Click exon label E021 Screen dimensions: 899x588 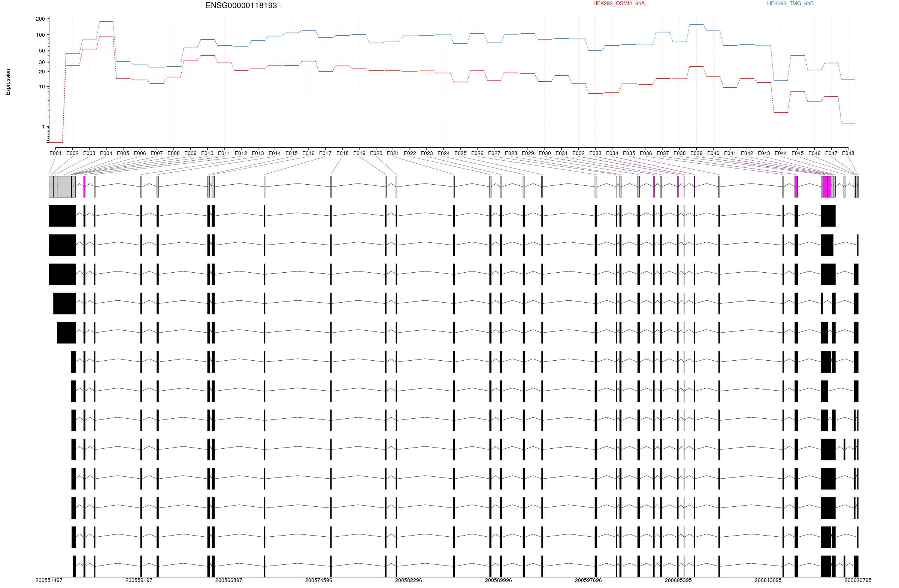(x=393, y=153)
